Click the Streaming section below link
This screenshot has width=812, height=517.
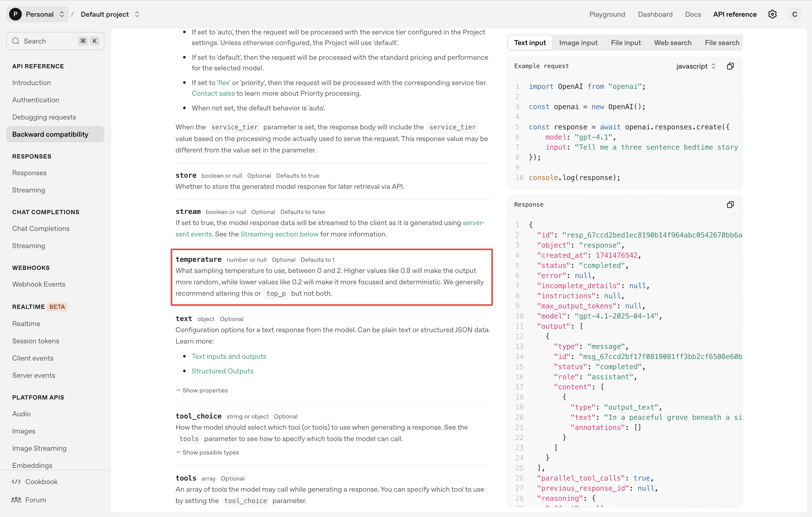click(279, 234)
